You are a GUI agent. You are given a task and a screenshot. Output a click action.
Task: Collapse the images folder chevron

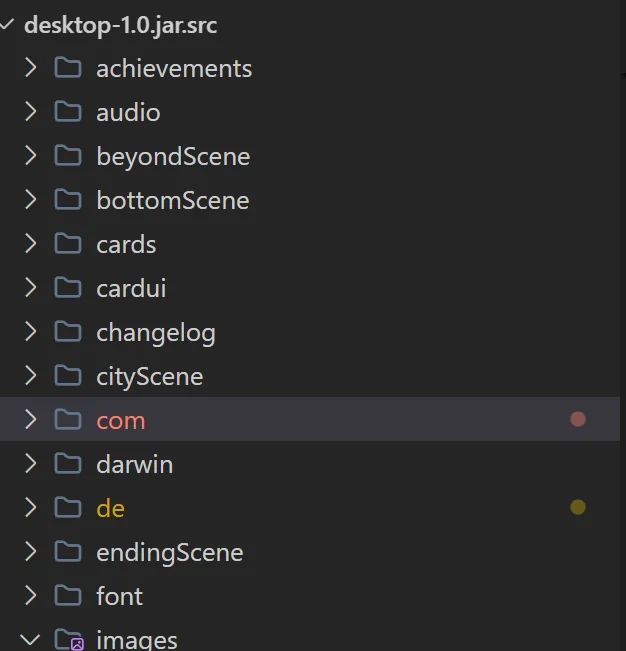[30, 639]
